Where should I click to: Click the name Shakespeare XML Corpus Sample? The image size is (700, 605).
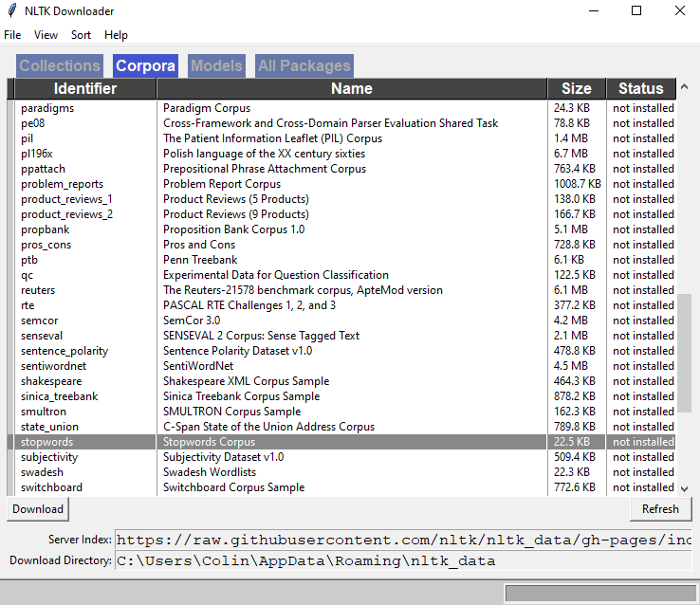click(246, 381)
